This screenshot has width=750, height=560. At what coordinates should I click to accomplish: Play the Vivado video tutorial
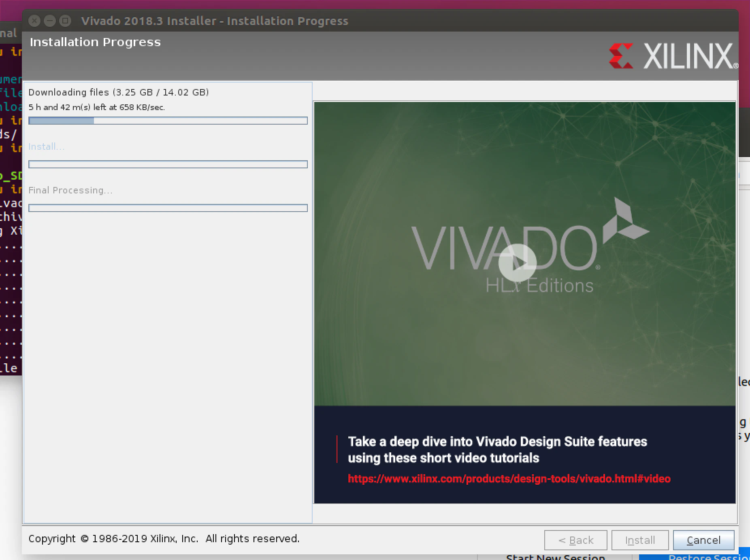tap(517, 263)
